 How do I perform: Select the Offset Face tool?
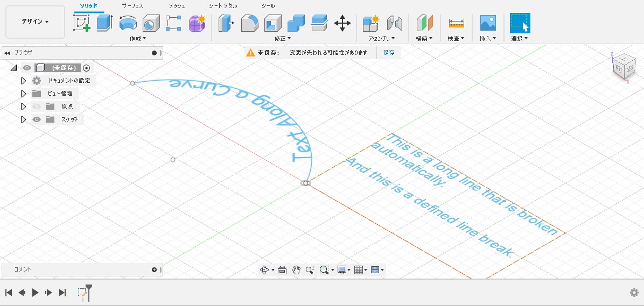(x=319, y=23)
